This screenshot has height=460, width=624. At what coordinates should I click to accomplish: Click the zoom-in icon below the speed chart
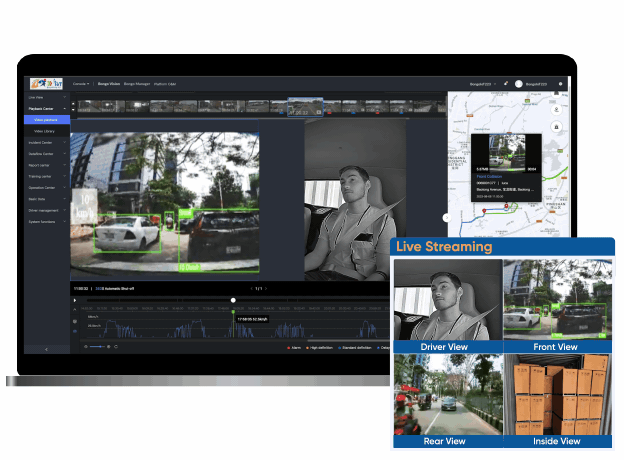pos(107,346)
